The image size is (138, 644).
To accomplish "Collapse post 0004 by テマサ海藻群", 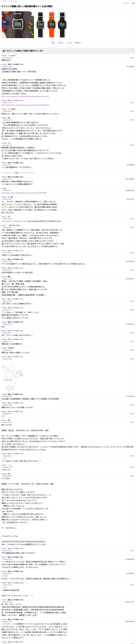I will coord(2,109).
